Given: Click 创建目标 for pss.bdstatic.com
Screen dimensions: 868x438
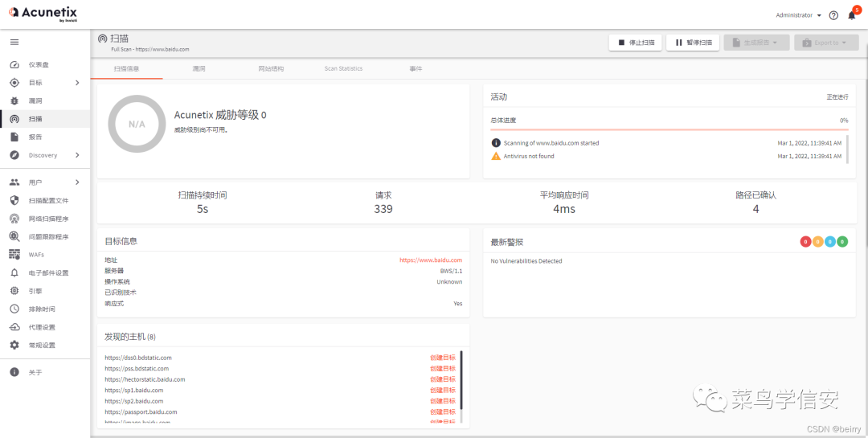Looking at the screenshot, I should tap(443, 369).
